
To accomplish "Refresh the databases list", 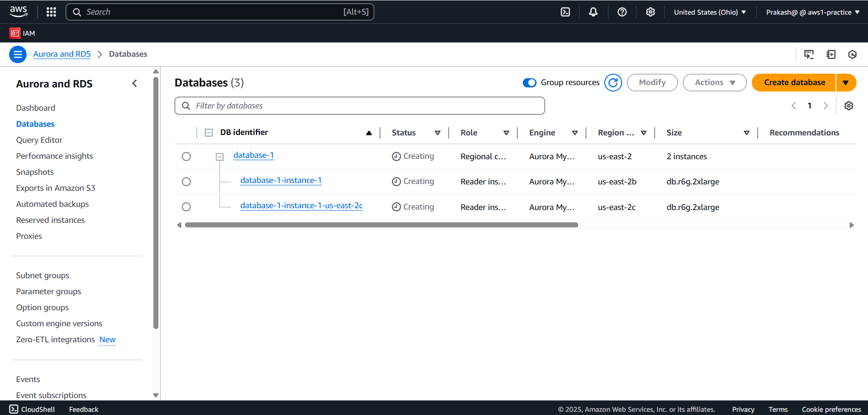I will pos(613,82).
